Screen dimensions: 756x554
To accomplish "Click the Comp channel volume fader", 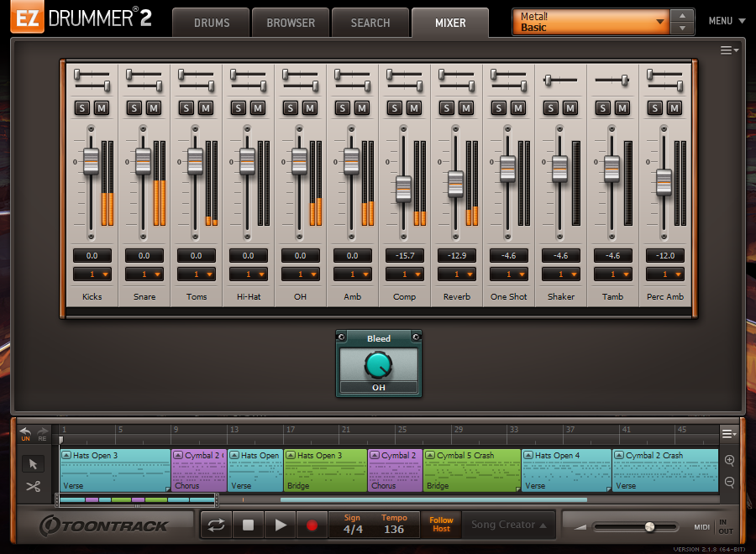I will click(403, 189).
